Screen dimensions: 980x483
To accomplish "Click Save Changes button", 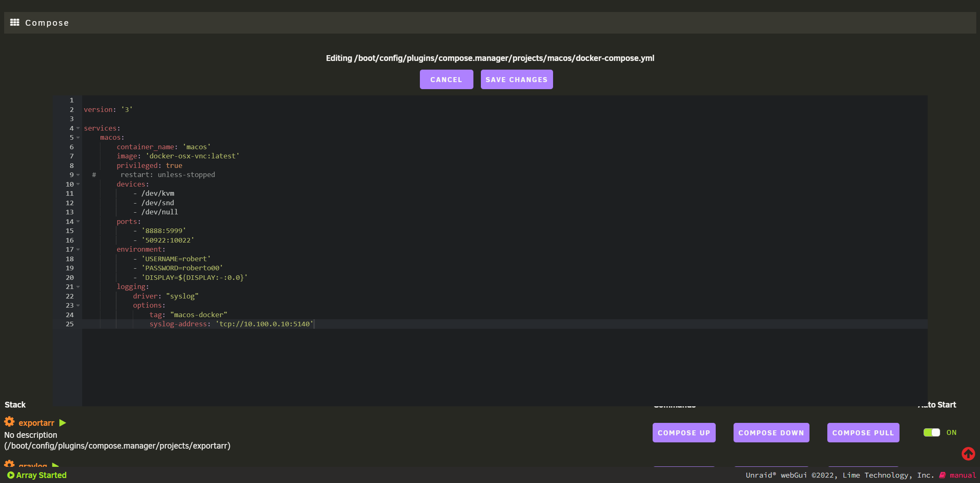I will (517, 80).
